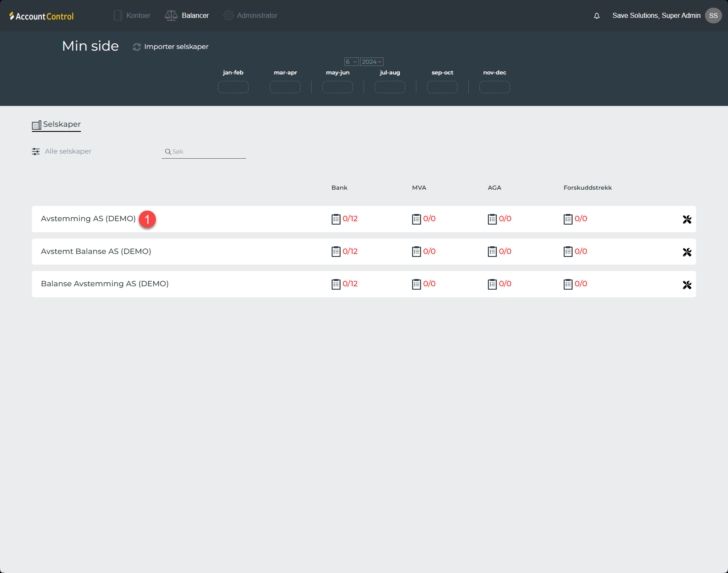Open the Balancer menu
Viewport: 728px width, 573px height.
(x=187, y=16)
